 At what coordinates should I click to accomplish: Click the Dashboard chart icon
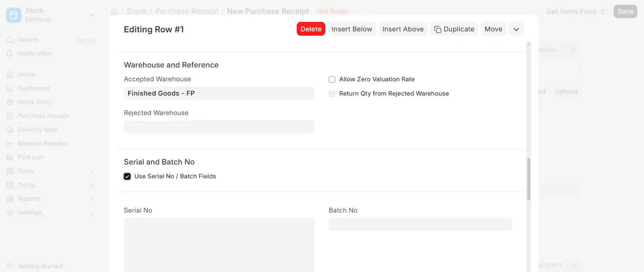10,88
